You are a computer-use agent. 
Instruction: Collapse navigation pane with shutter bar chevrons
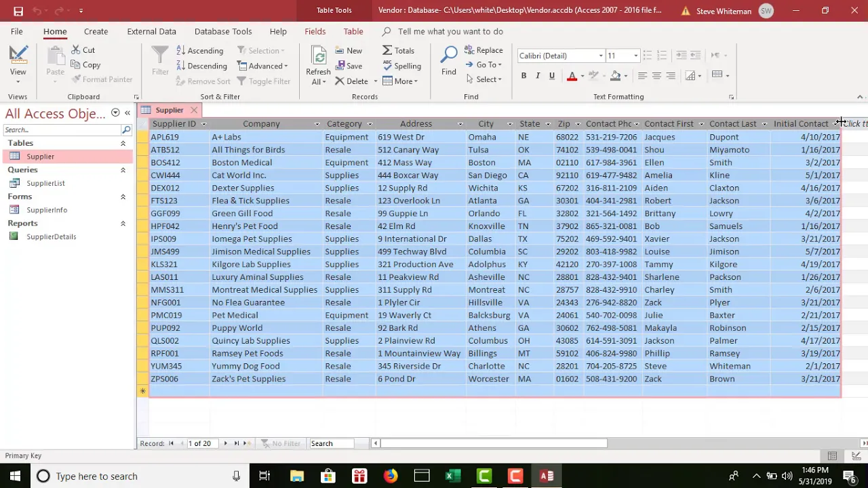(x=127, y=113)
